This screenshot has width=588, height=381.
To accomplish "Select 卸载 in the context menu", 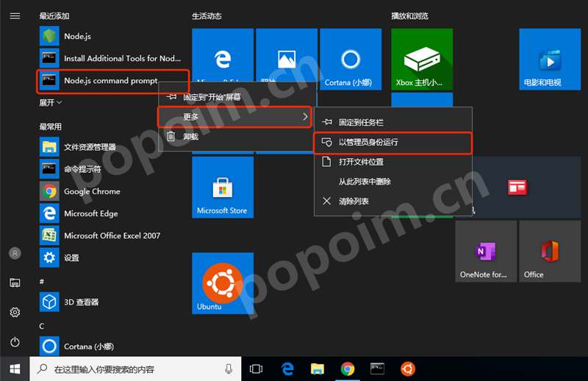I will (x=237, y=137).
